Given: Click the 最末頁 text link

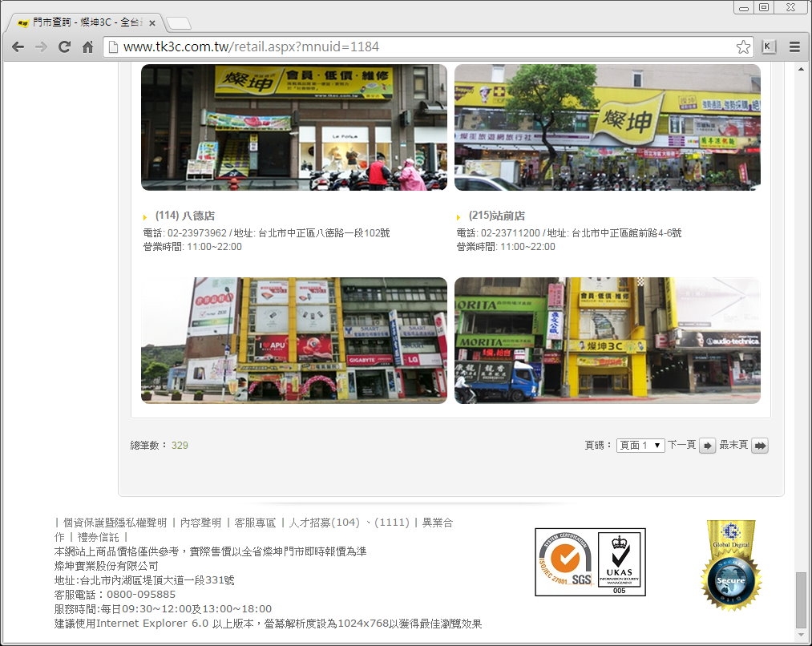Looking at the screenshot, I should [x=733, y=445].
